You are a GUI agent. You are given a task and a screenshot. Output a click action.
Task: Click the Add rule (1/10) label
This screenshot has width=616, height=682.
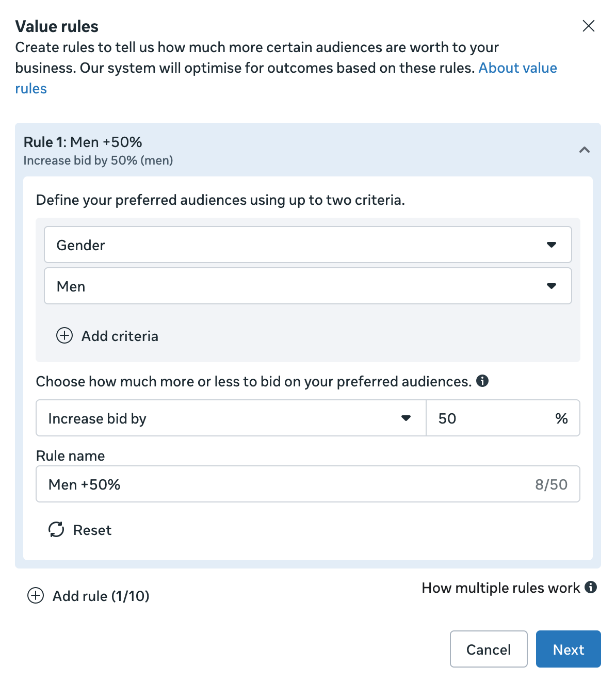pos(101,596)
